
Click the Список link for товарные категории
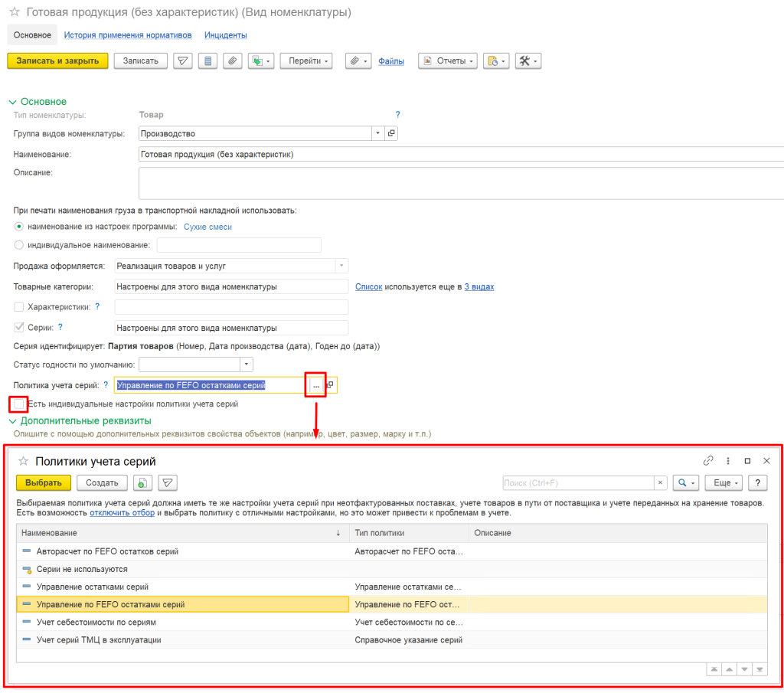[x=368, y=286]
